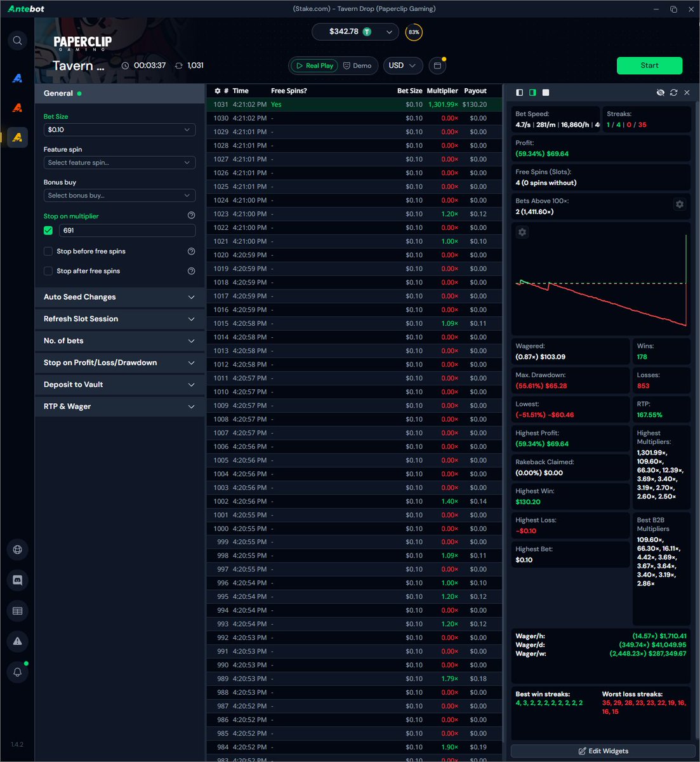The width and height of the screenshot is (700, 762).
Task: Expand the Refresh Slot Session section
Action: click(x=119, y=319)
